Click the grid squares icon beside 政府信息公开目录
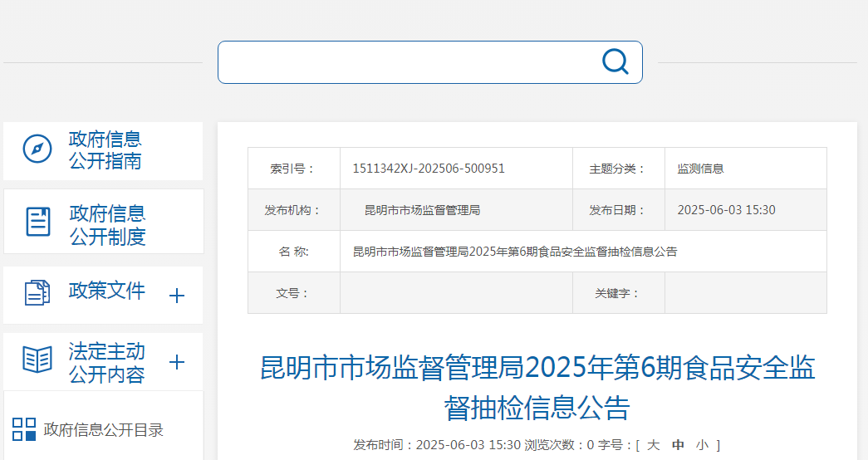 click(24, 429)
